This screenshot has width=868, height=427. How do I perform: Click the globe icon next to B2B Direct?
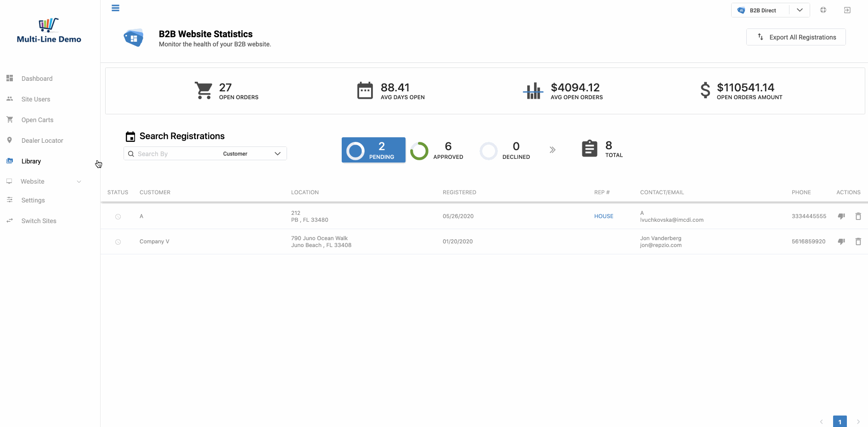click(823, 10)
